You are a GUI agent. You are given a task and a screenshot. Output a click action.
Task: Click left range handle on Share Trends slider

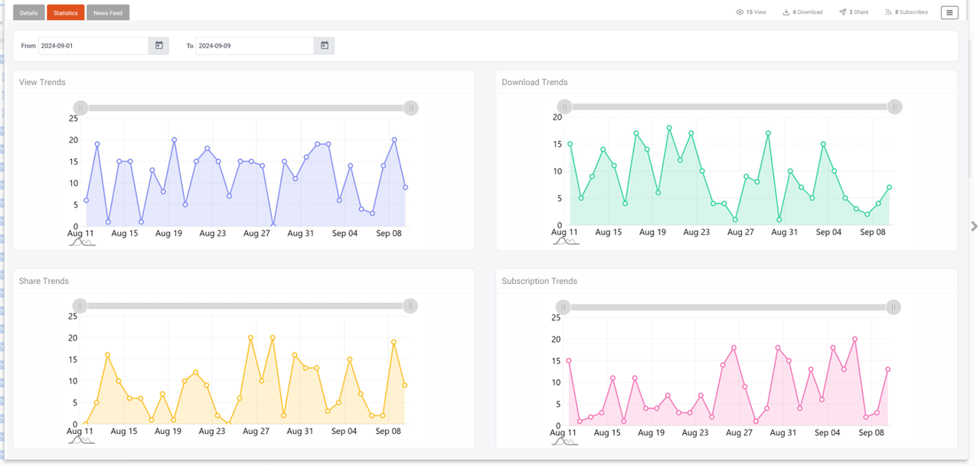[80, 306]
